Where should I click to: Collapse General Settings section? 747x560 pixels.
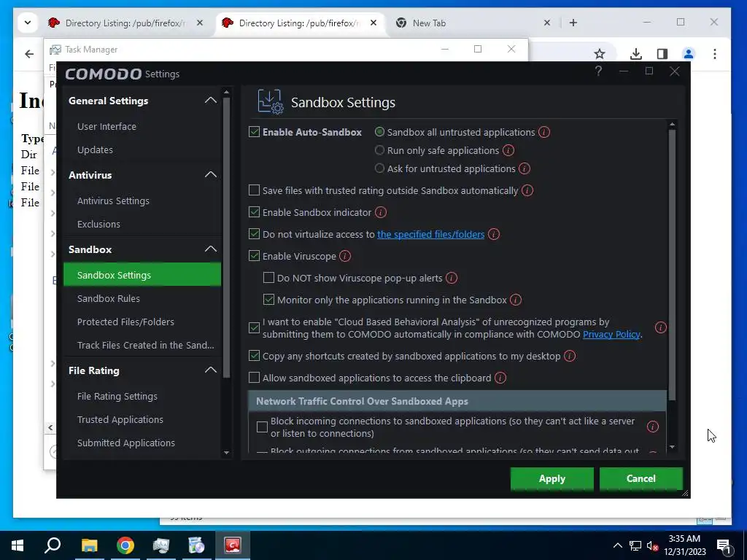click(211, 101)
